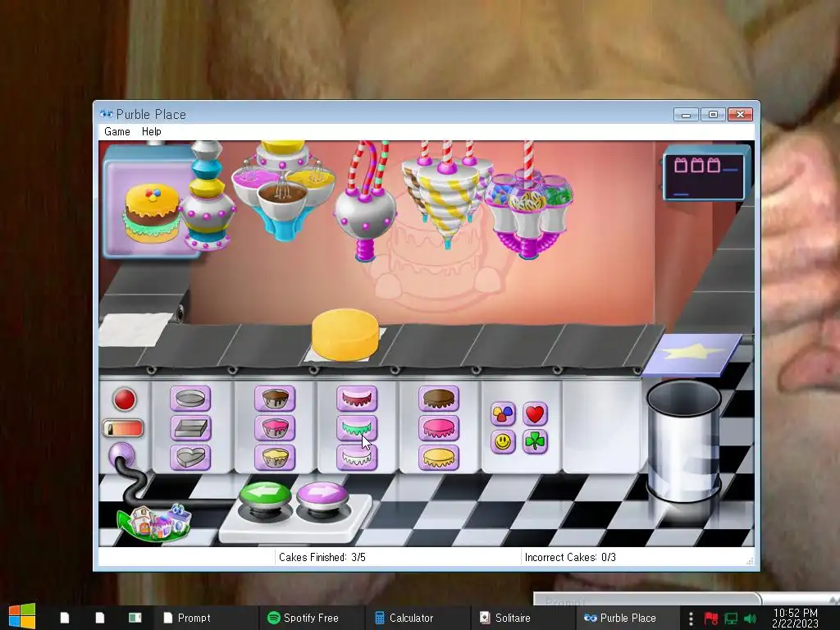Select the round cake pan shape
Viewport: 840px width, 630px height.
coord(190,399)
